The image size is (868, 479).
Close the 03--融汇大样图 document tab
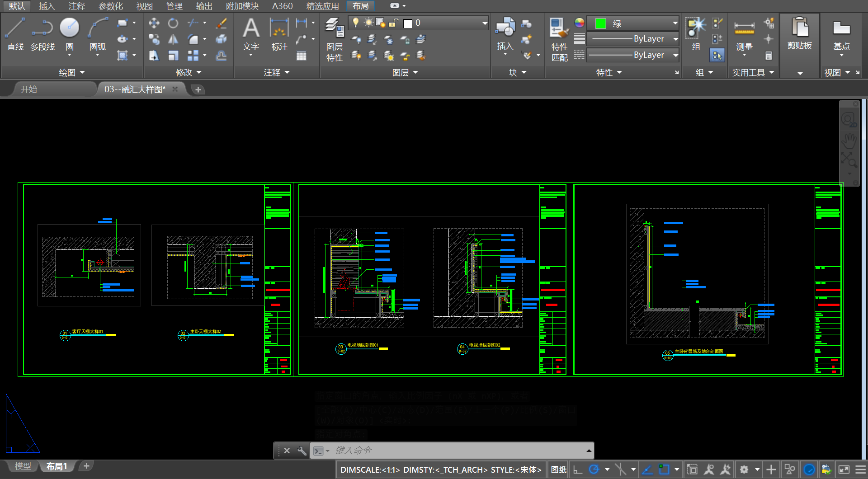coord(175,89)
